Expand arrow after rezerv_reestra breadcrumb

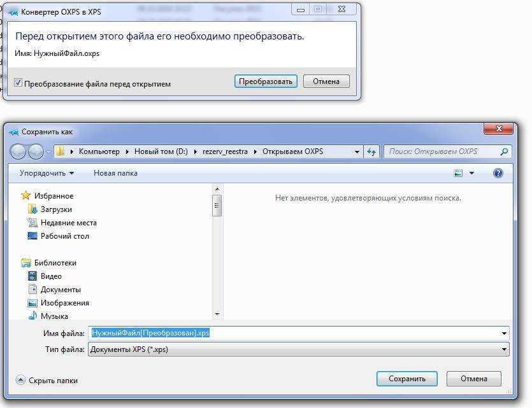255,152
